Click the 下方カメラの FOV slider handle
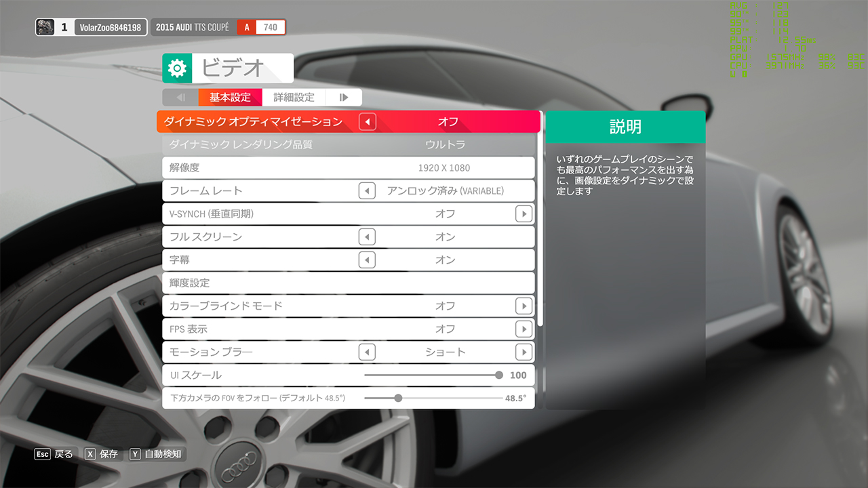Viewport: 868px width, 488px height. (398, 398)
